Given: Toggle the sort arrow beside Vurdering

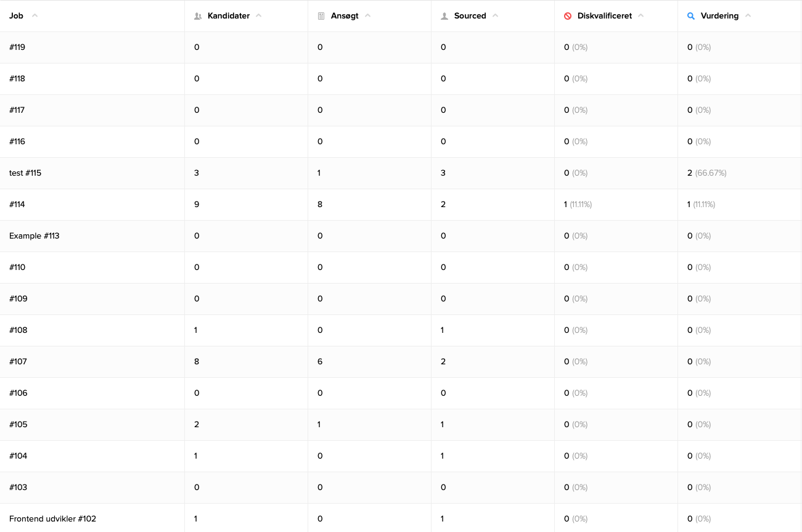Looking at the screenshot, I should 748,16.
